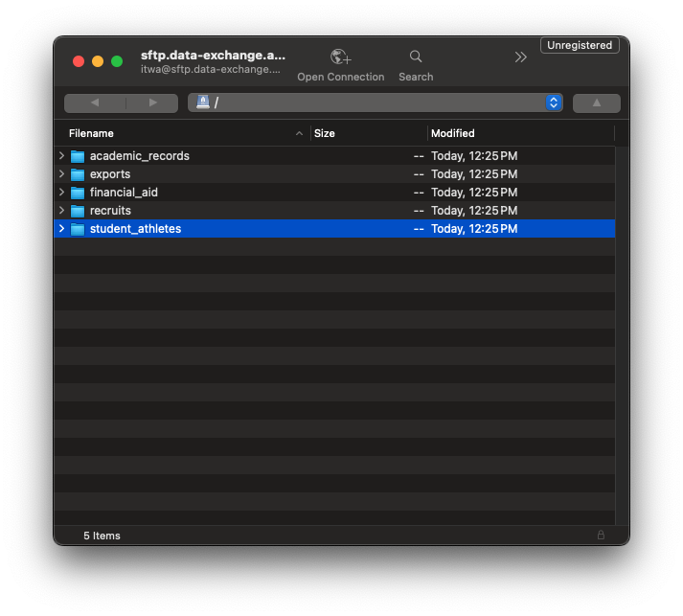Click the student_athletes folder icon
Screen dimensions: 683x616
[x=78, y=229]
